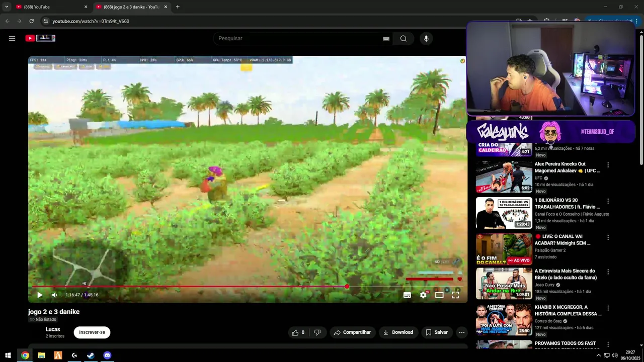Open the Cortes do Stag channel
Image resolution: width=644 pixels, height=362 pixels.
[548, 321]
